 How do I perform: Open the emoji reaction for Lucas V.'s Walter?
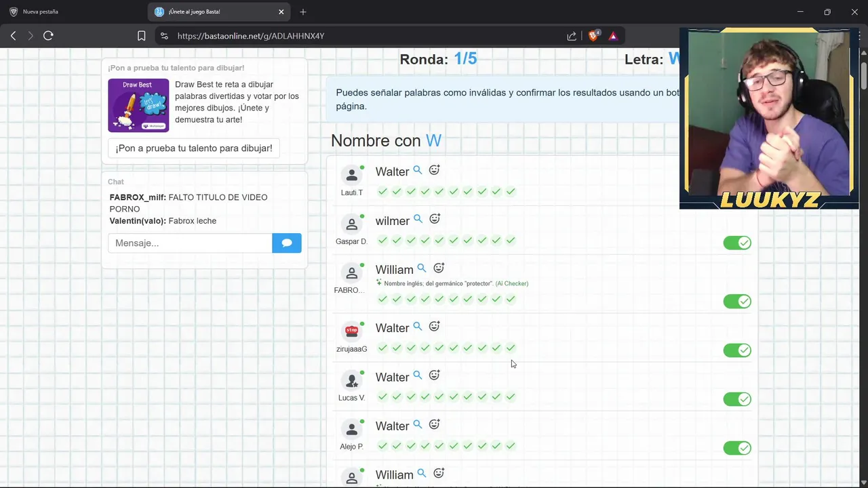click(435, 375)
